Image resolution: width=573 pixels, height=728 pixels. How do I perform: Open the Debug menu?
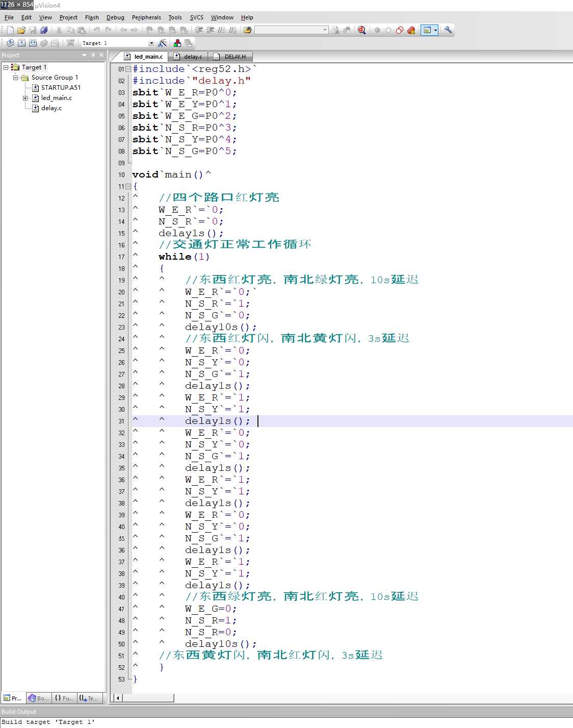pyautogui.click(x=115, y=17)
